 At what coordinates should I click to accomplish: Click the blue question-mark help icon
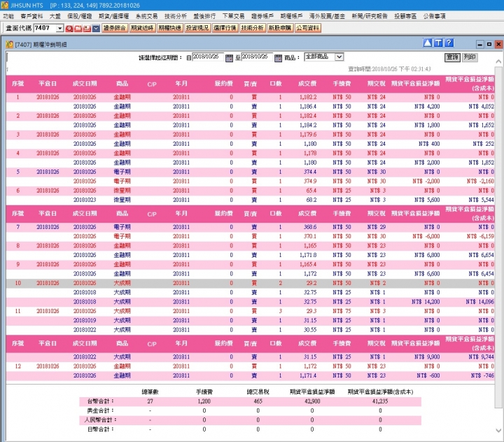point(449,43)
